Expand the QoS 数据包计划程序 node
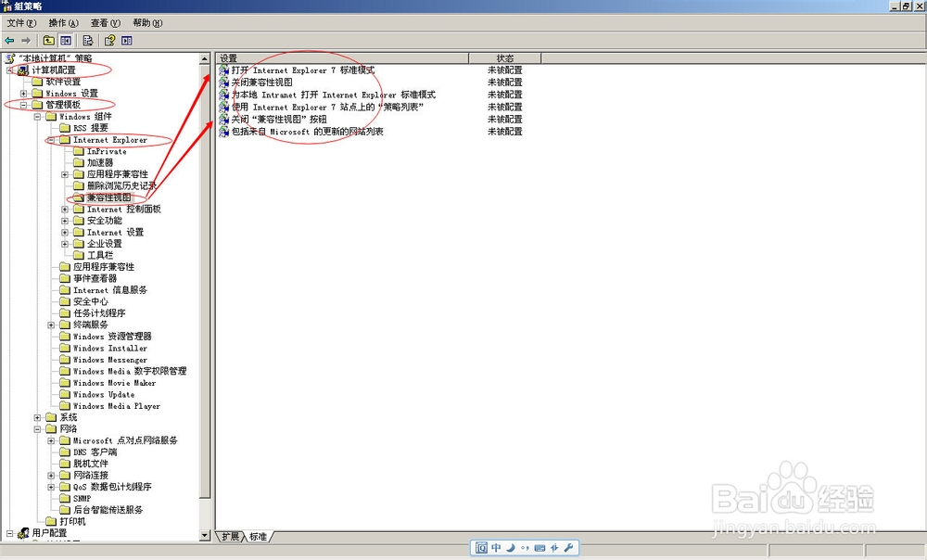Viewport: 927px width, 560px height. point(51,488)
